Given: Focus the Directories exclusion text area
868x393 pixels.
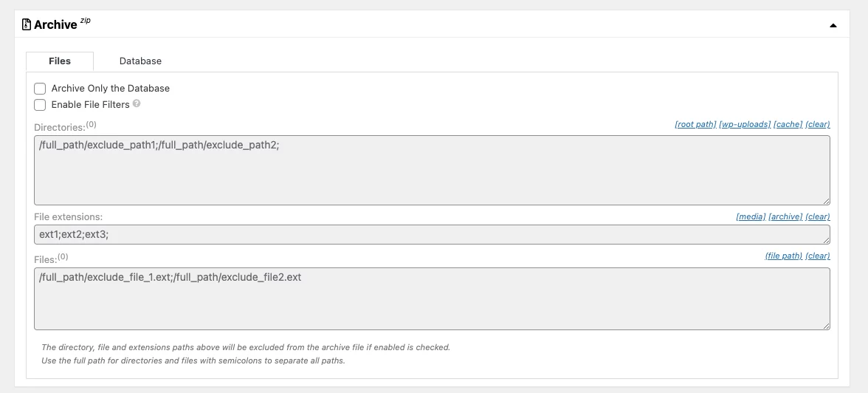Looking at the screenshot, I should pos(432,170).
